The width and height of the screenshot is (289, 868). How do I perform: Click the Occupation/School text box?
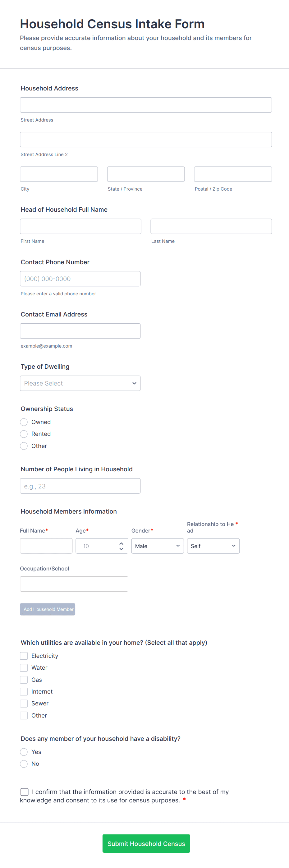(74, 584)
